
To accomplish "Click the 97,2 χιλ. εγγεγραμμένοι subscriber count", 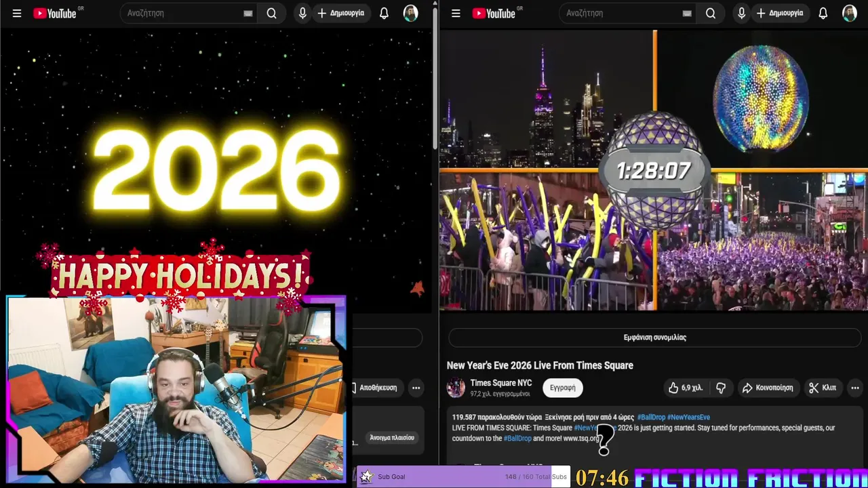I will point(500,394).
